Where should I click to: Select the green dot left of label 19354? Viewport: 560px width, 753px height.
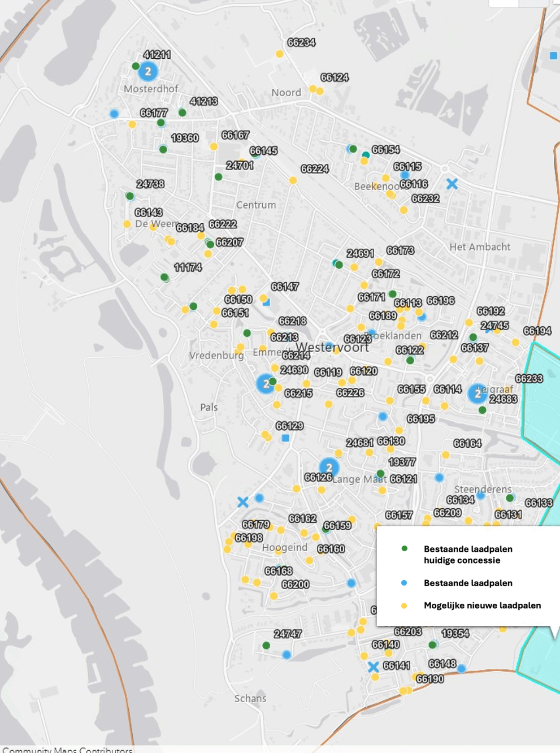pos(432,645)
